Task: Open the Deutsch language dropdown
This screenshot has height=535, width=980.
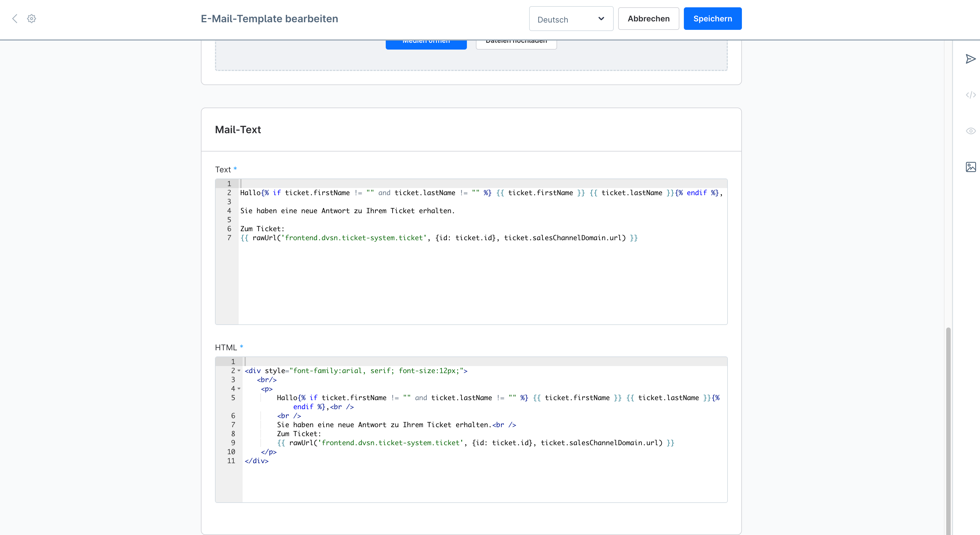Action: click(x=571, y=19)
